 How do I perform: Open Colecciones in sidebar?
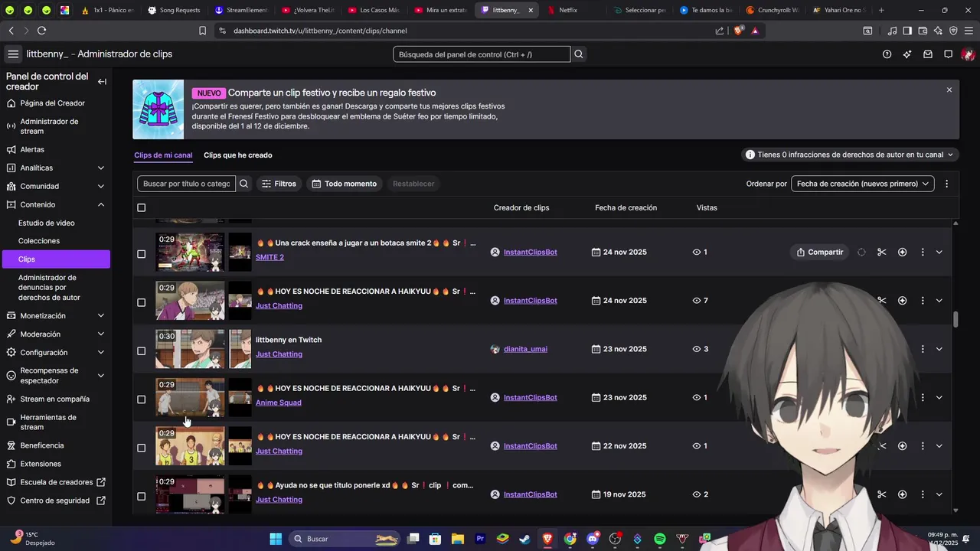(39, 241)
